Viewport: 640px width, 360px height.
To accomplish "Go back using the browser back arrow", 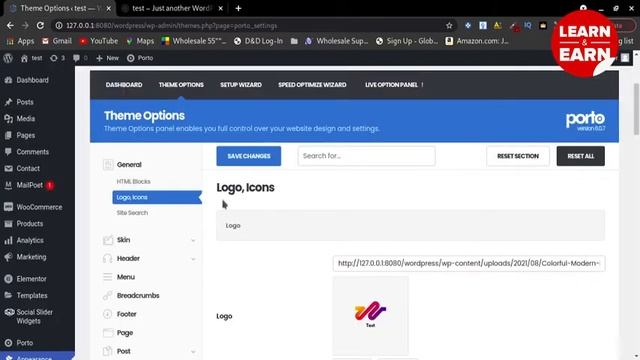I will pyautogui.click(x=10, y=25).
